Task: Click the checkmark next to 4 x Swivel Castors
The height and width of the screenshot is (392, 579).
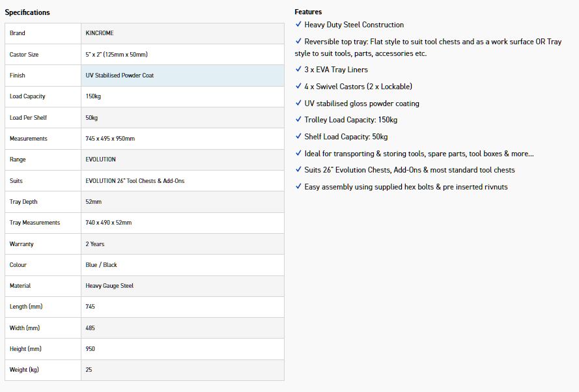Action: [x=298, y=87]
